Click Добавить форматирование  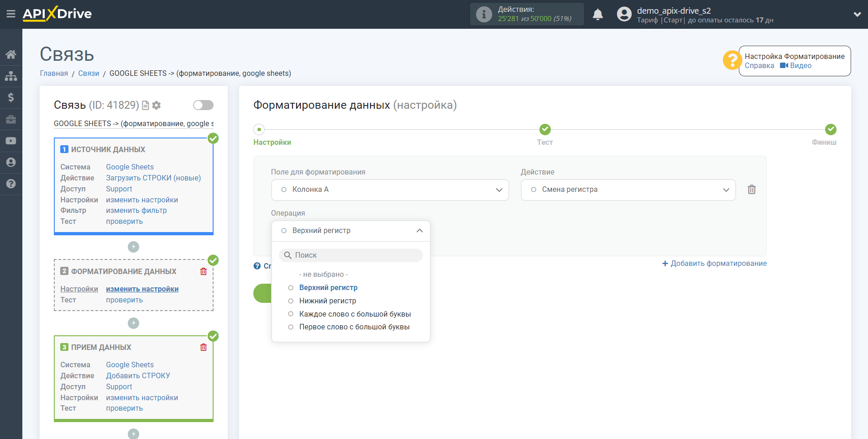[714, 263]
